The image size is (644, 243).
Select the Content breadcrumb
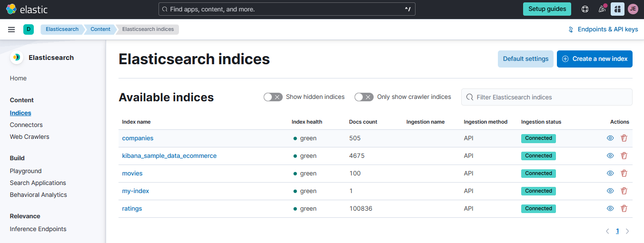pyautogui.click(x=100, y=29)
